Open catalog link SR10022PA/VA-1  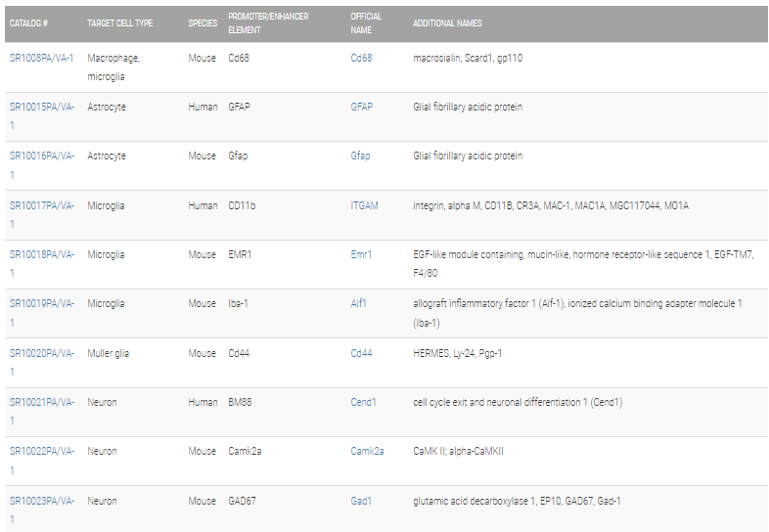[x=42, y=461]
